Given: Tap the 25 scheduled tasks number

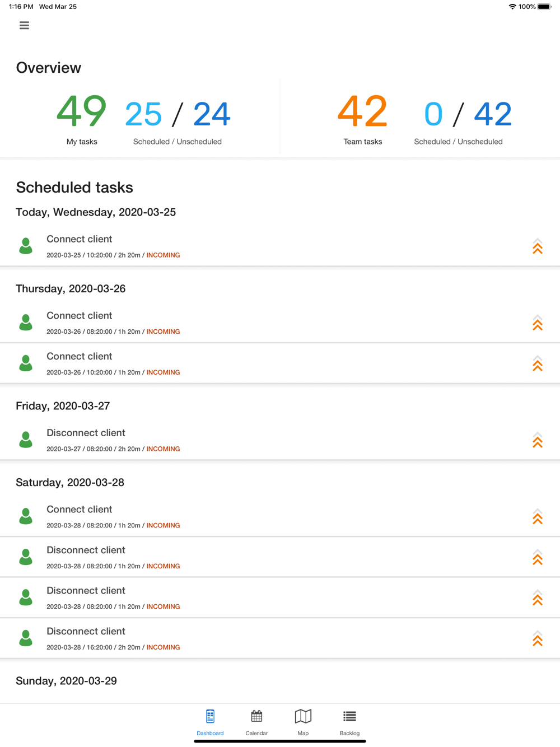Looking at the screenshot, I should [x=143, y=114].
